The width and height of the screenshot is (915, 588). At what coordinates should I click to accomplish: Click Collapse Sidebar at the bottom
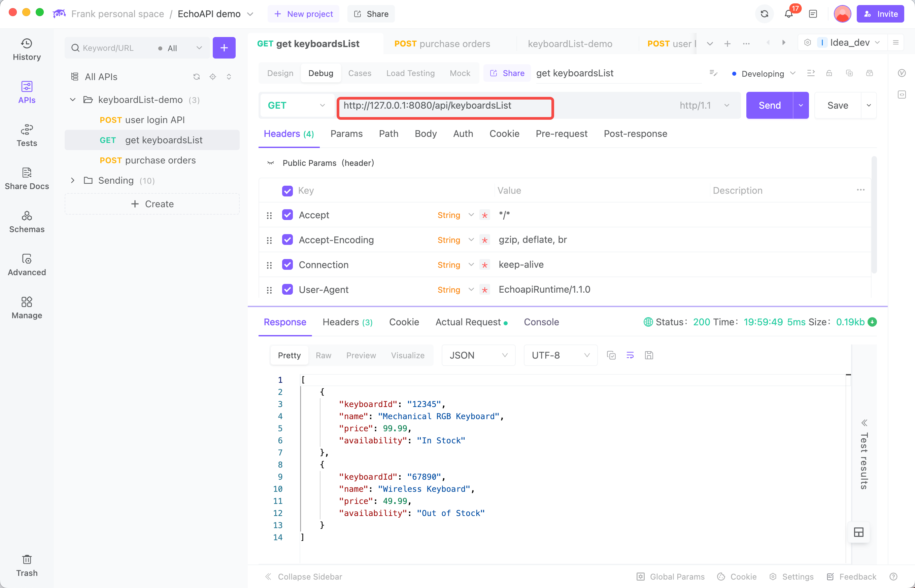[x=304, y=577]
